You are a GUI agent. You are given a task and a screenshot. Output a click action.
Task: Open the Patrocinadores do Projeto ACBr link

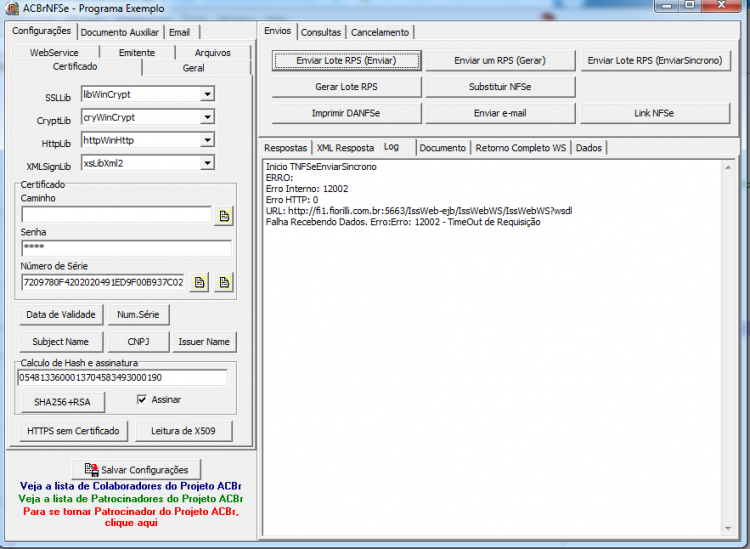point(131,499)
